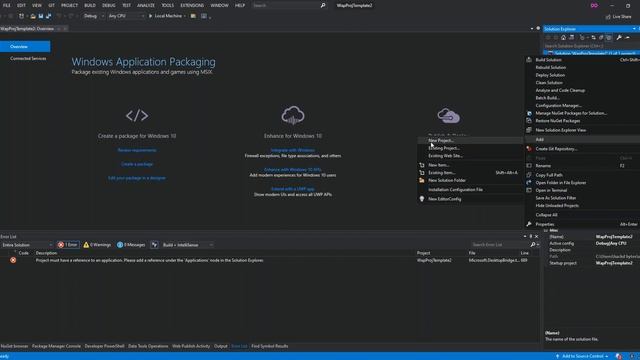
Task: Open Extend with a UWP app link
Action: [293, 189]
